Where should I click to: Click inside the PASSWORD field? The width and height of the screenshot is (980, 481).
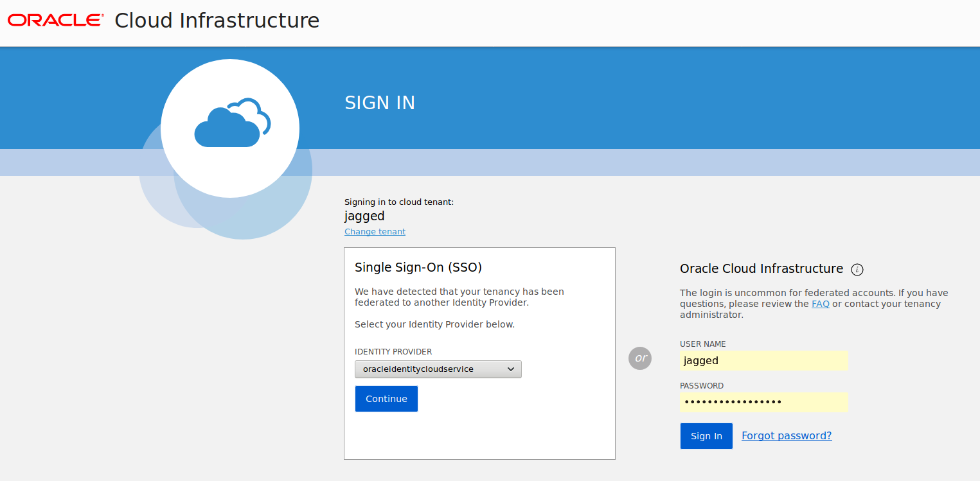tap(763, 402)
